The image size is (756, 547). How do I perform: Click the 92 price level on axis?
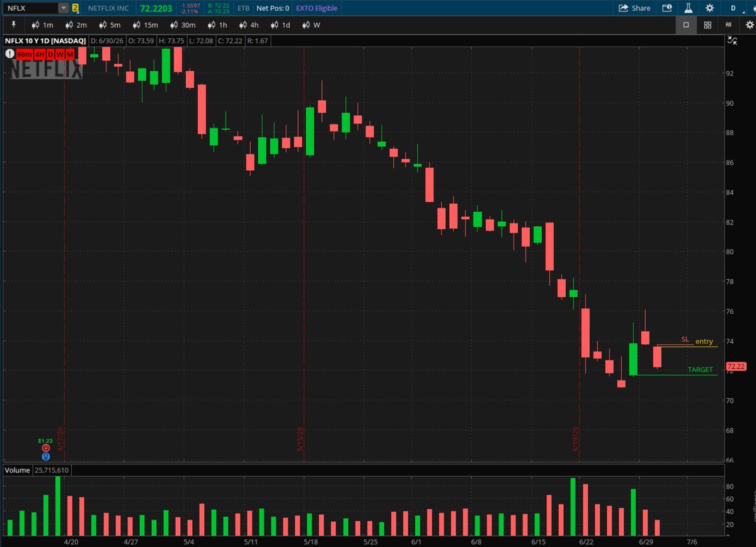pyautogui.click(x=730, y=73)
